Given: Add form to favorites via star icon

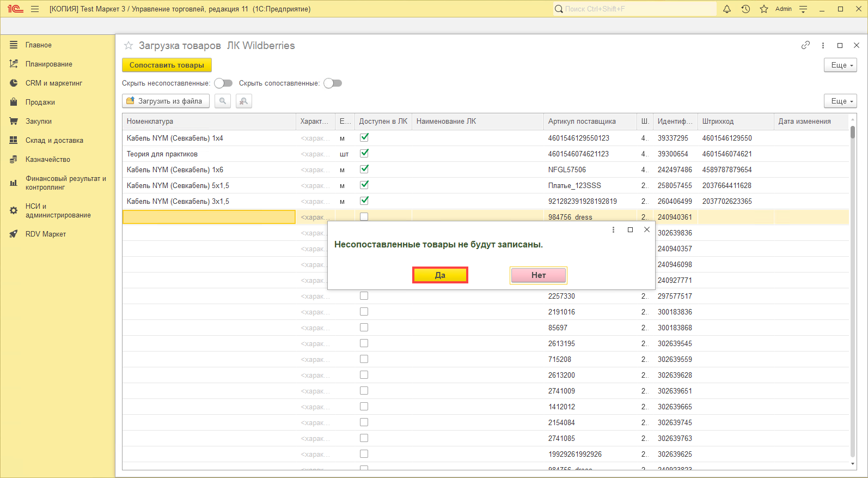Looking at the screenshot, I should pyautogui.click(x=129, y=46).
